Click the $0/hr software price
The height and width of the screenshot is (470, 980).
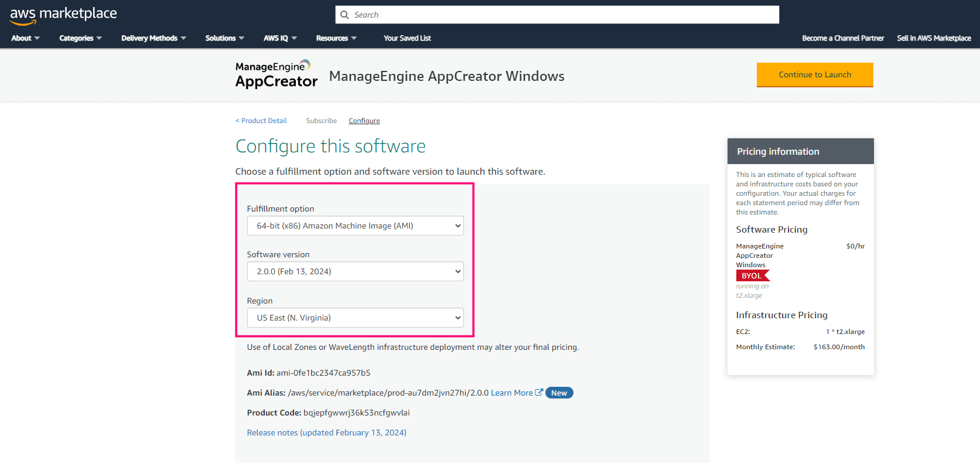point(855,246)
